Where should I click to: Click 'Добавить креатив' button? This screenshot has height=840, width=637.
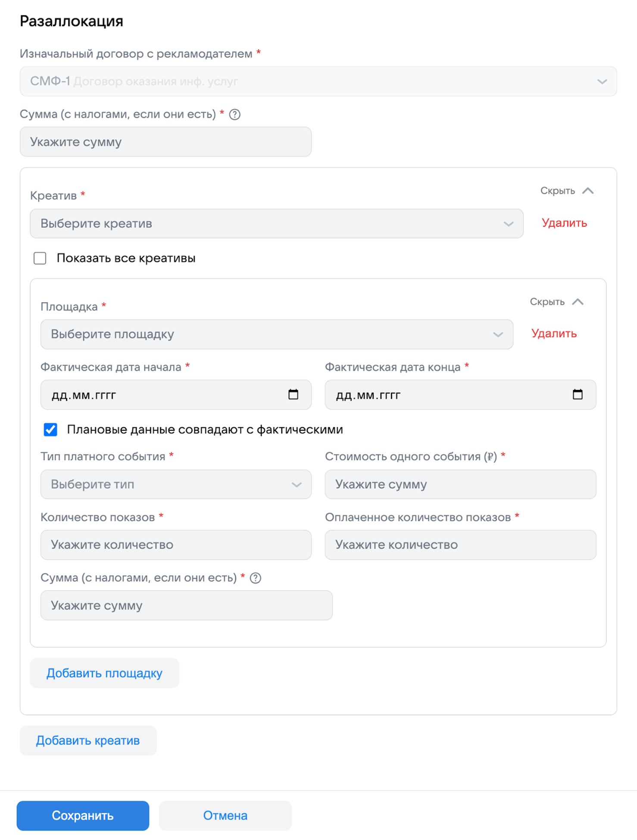88,740
